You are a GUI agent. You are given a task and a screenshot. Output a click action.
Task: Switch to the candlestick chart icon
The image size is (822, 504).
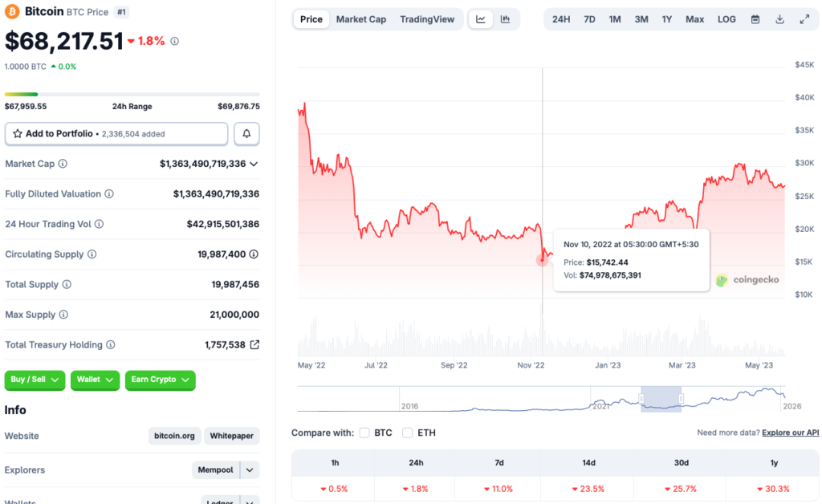(x=506, y=18)
